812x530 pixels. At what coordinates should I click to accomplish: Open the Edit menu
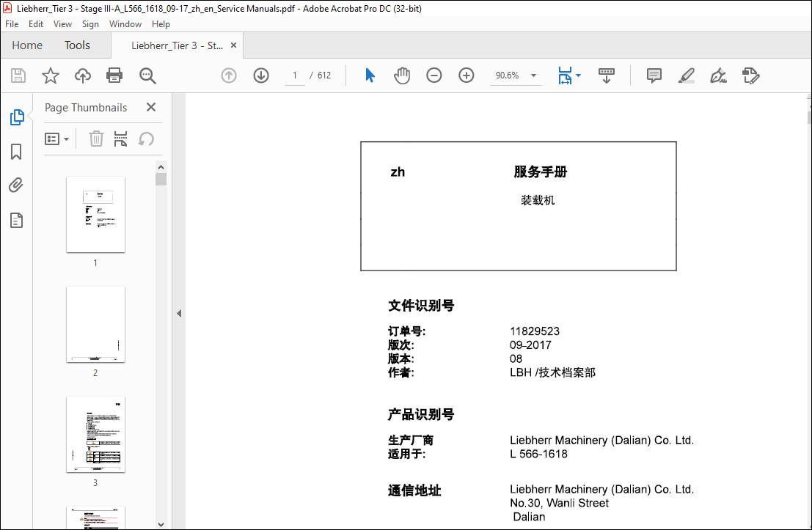pos(36,23)
